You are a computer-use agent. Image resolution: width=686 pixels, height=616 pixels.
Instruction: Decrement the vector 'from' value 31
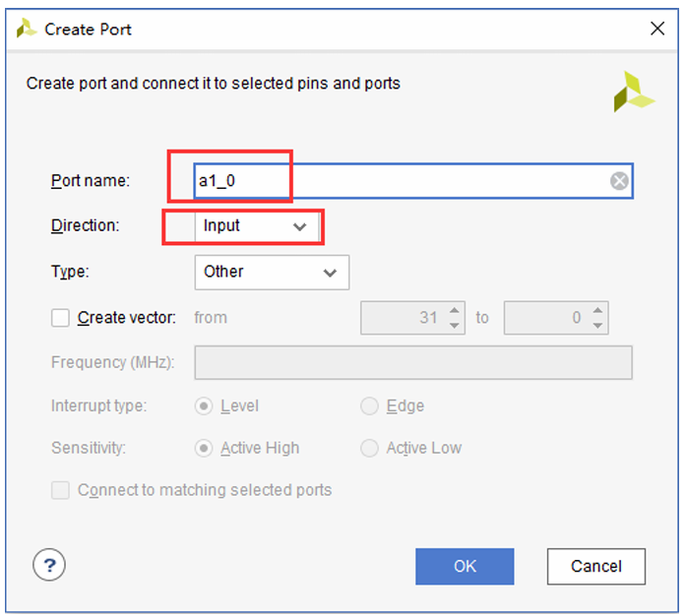tap(454, 325)
